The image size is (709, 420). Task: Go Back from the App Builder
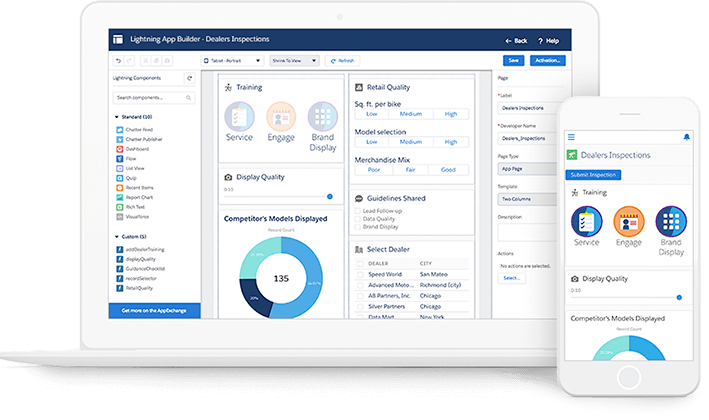[x=516, y=41]
